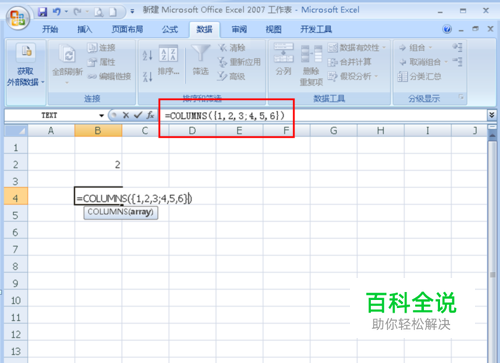Select column A header
This screenshot has width=500, height=363.
(x=51, y=131)
